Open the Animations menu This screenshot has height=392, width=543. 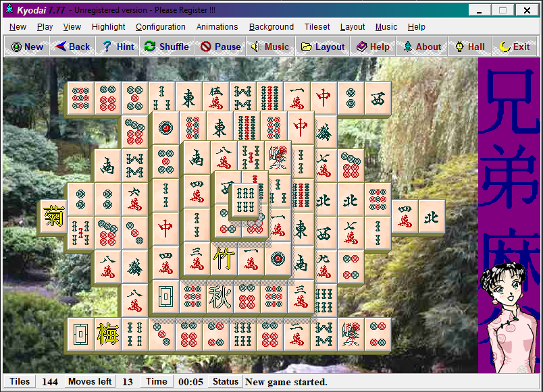(x=217, y=27)
